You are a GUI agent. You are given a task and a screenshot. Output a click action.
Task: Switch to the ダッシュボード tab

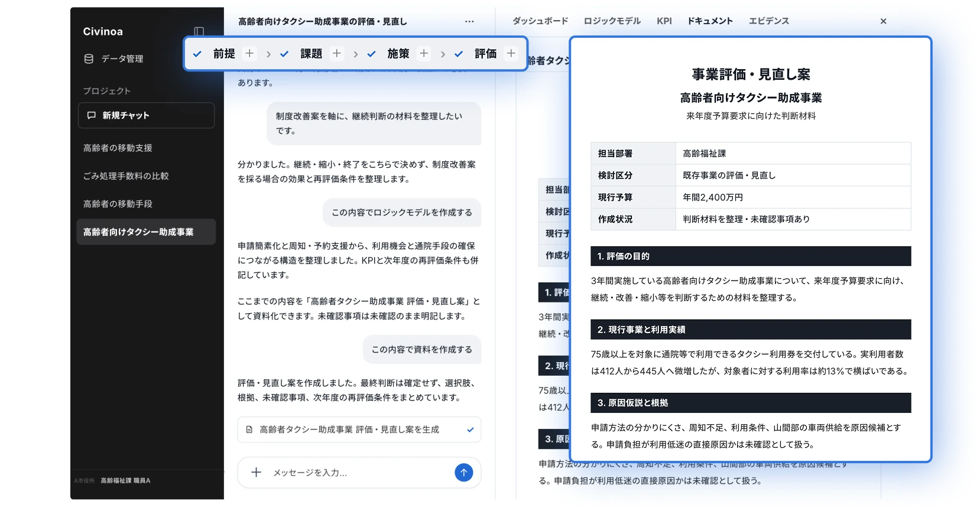point(540,21)
